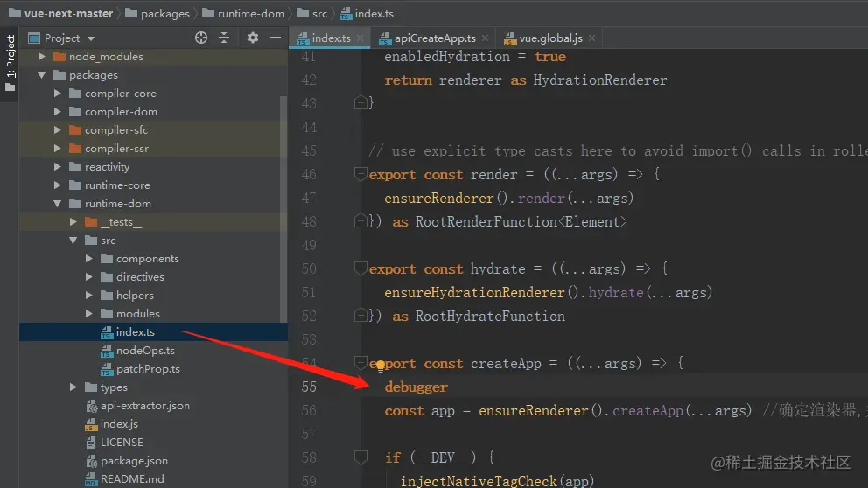Click the locate current file crosshair icon
Image resolution: width=868 pixels, height=488 pixels.
201,38
